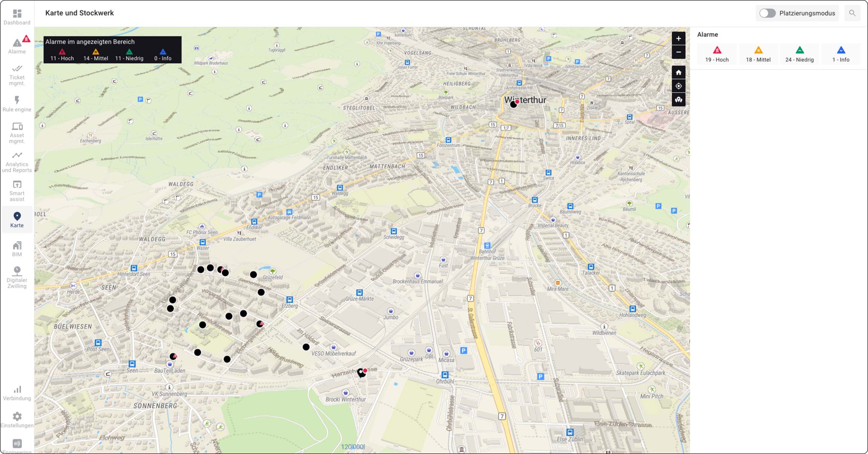The height and width of the screenshot is (454, 868).
Task: Open the Dashboard sidebar icon
Action: pos(17,17)
